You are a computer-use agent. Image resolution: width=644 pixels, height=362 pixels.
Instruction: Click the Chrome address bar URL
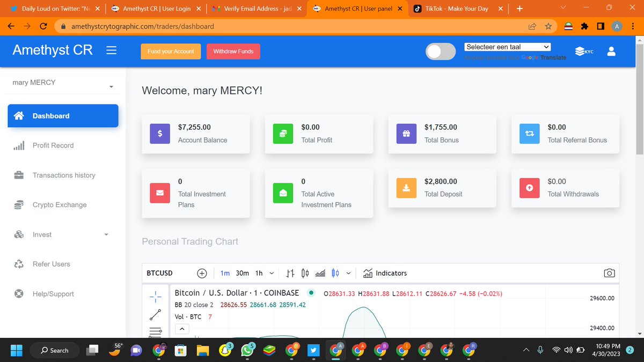pos(142,26)
